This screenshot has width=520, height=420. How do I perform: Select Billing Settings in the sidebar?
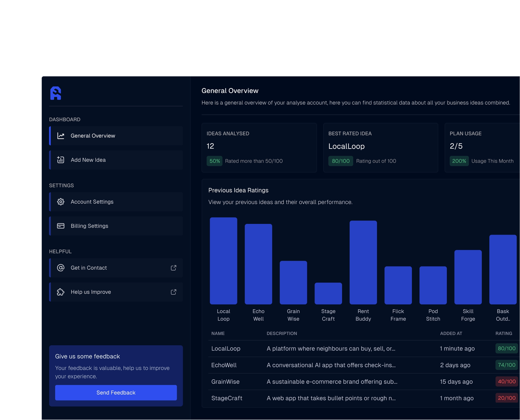[89, 226]
